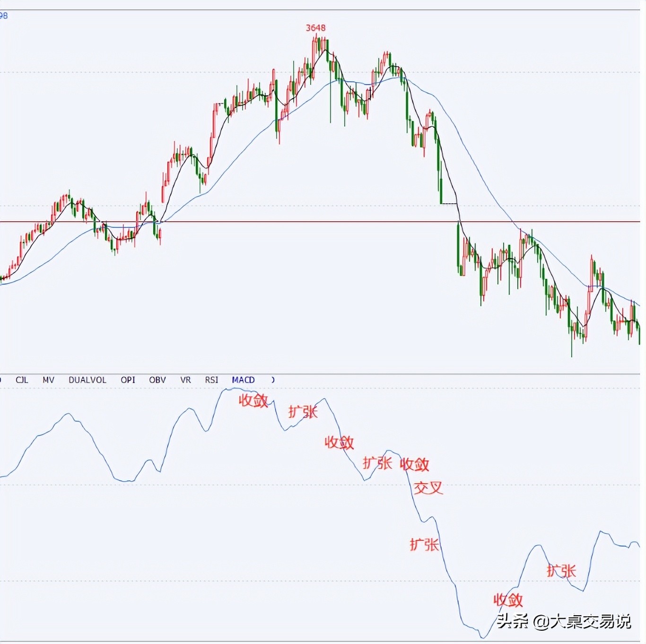Select the 扩张 annotation directly below 交叉
Image resolution: width=646 pixels, height=644 pixels.
[424, 545]
